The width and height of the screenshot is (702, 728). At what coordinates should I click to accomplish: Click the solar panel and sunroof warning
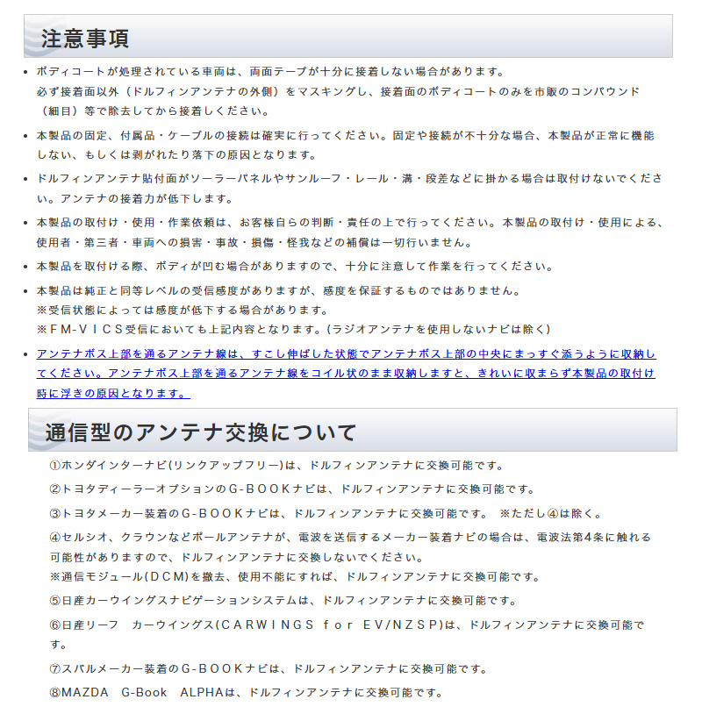coord(349,189)
